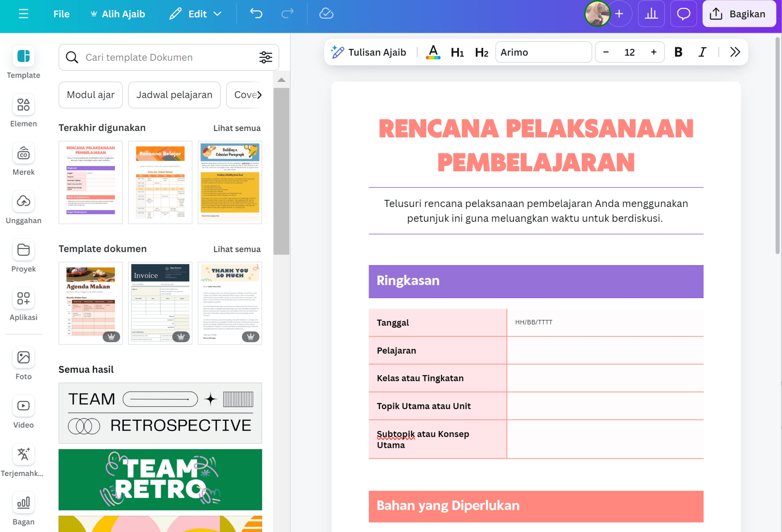Click the Bahan yang Diperlukan heading
The image size is (782, 532).
coord(448,505)
